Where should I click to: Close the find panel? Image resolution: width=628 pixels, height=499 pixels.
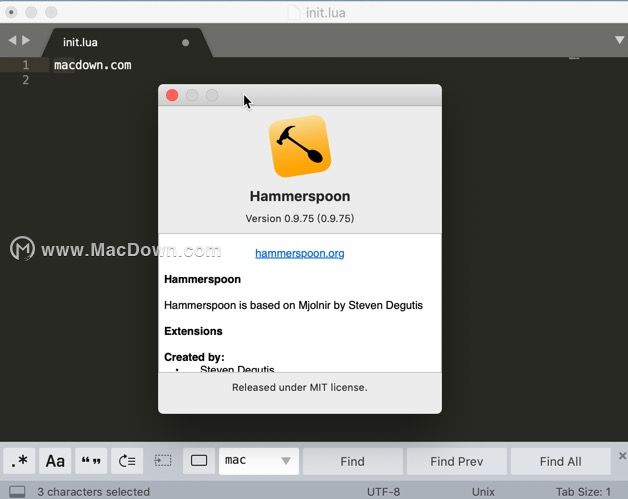click(622, 456)
